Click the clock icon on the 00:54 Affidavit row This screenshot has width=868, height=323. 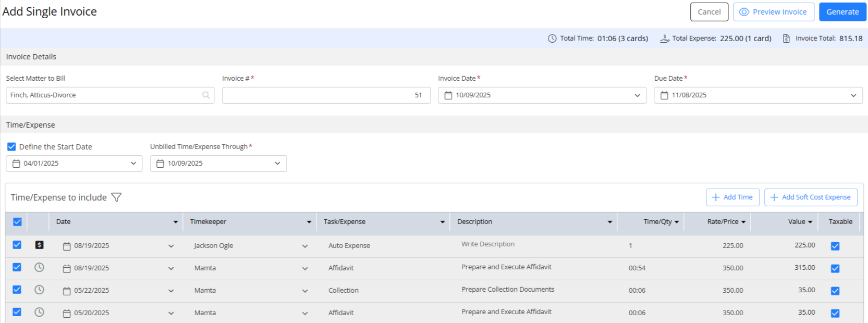[x=39, y=267]
